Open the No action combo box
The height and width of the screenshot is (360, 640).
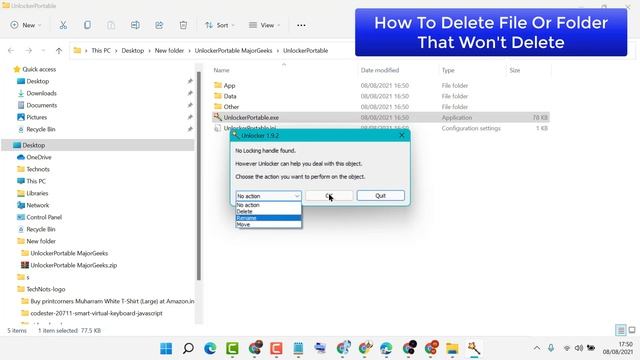point(269,196)
